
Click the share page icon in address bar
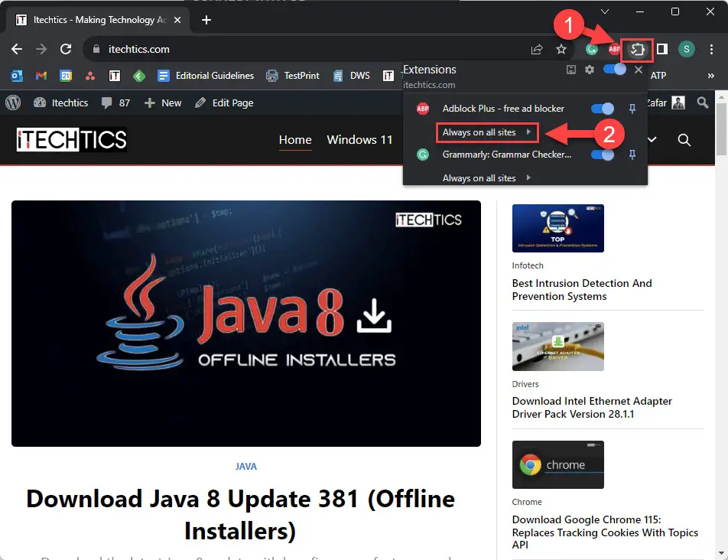[537, 50]
